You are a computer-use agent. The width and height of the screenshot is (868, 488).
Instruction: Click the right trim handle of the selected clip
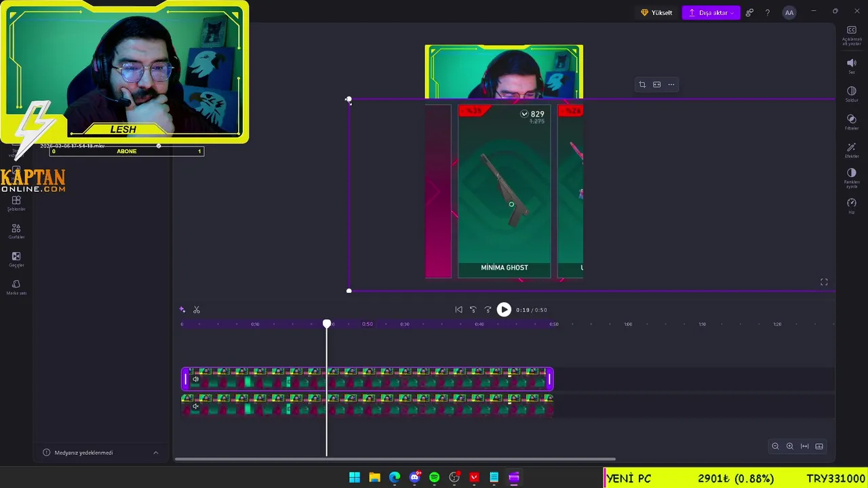[549, 379]
